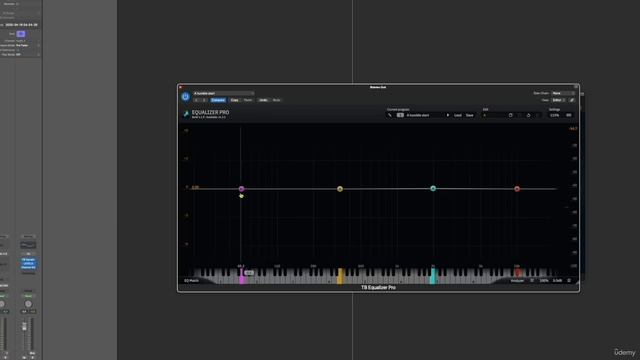Go to next preset arrow

tap(204, 100)
